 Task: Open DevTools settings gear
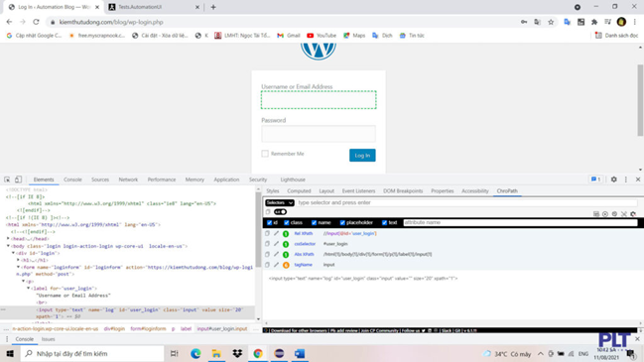click(x=613, y=180)
